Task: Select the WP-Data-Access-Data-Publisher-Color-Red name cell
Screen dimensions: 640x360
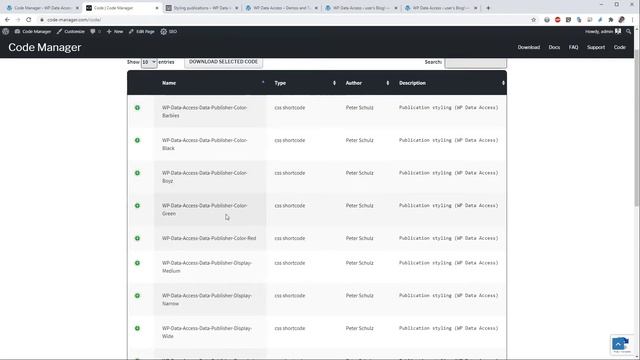Action: click(209, 238)
